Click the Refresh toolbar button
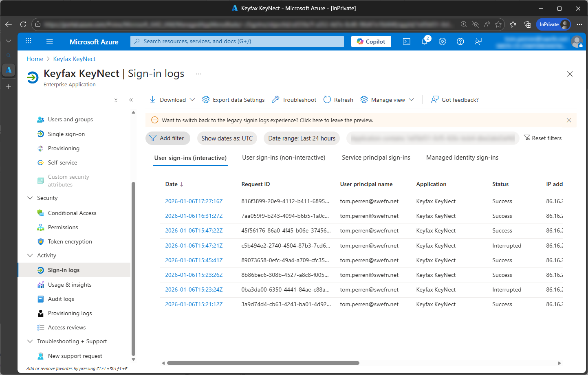Screen dimensions: 588x375 tap(338, 100)
